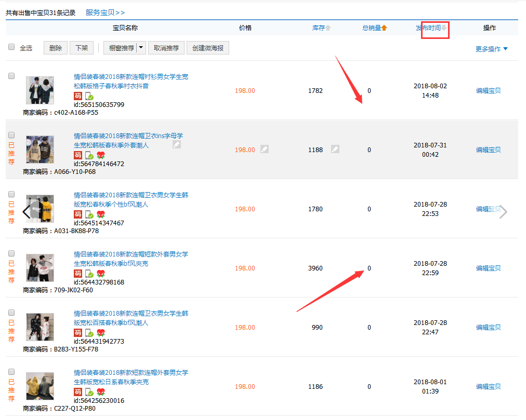Click the mobile phone icon of item id:564784146472
The width and height of the screenshot is (526, 420).
click(89, 155)
